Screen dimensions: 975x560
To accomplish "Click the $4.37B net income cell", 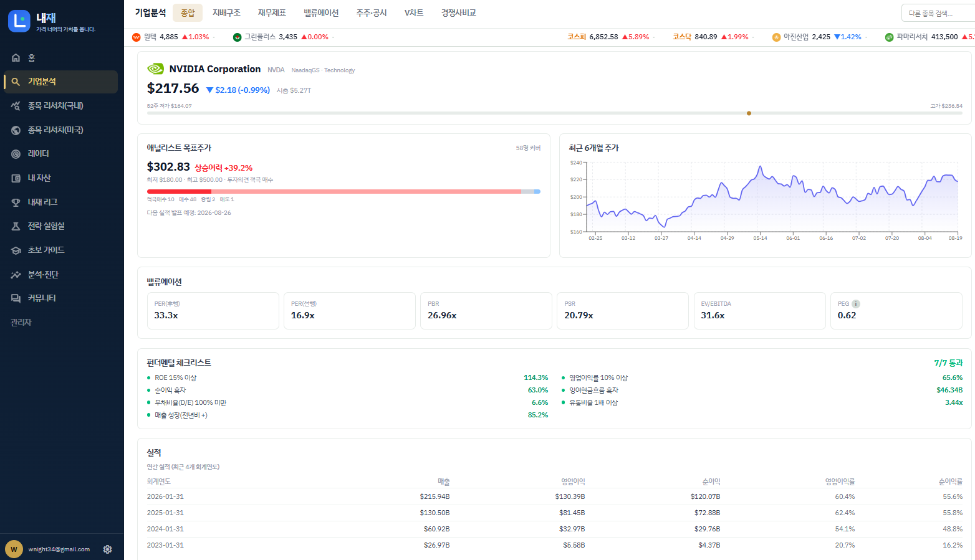I will (709, 546).
